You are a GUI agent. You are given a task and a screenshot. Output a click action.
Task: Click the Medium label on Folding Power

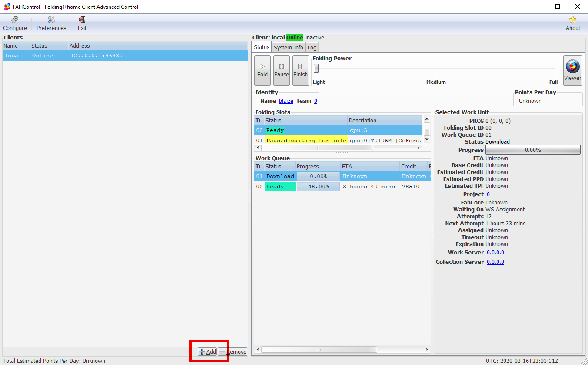coord(436,82)
